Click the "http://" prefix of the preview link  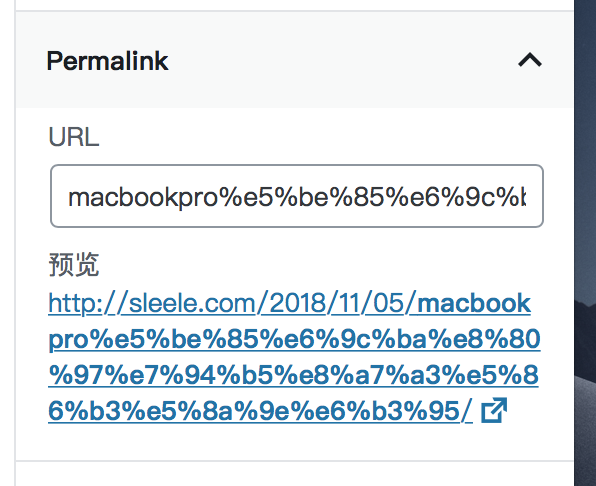click(89, 303)
